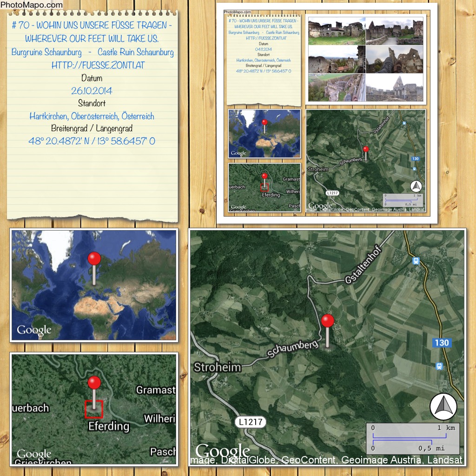Click the date 26.10.2014 on the note
The image size is (476, 476).
92,91
